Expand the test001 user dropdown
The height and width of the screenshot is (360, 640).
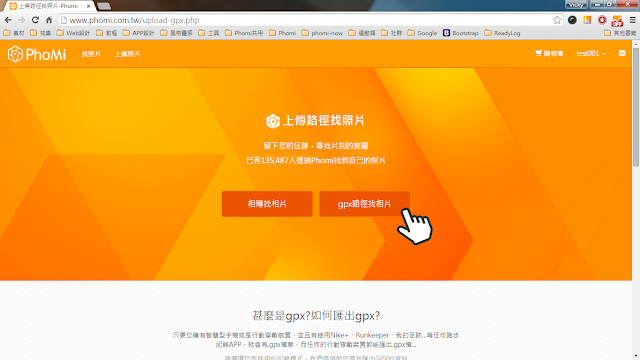[591, 53]
